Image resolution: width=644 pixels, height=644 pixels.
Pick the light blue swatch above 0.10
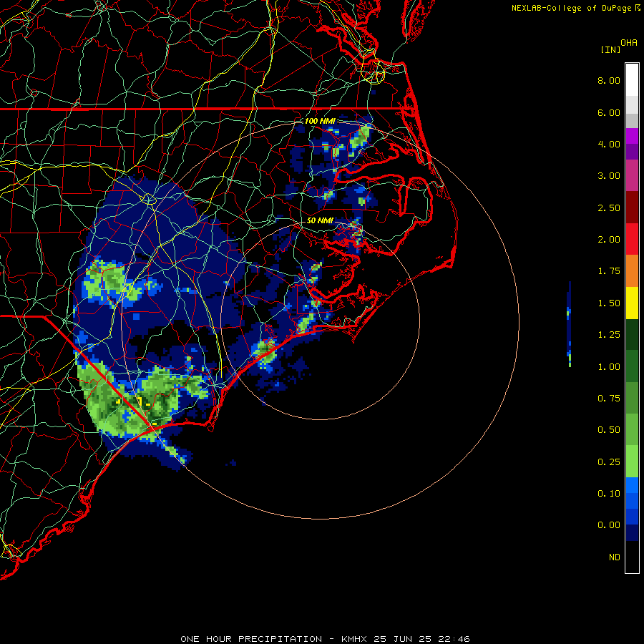632,485
